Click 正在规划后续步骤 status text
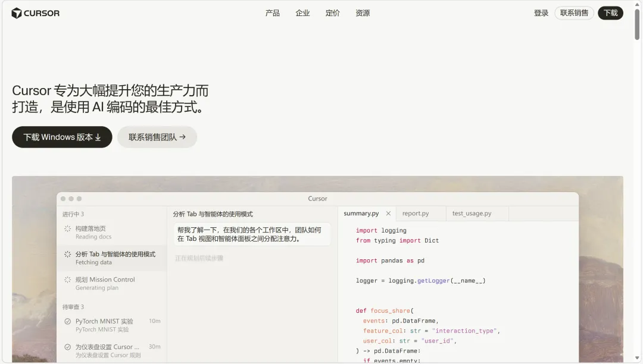Screen dimensions: 643x364 pos(199,258)
